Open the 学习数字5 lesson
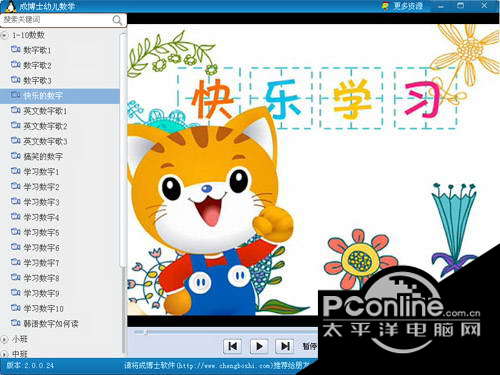Viewport: 500px width, 375px height. coord(41,233)
